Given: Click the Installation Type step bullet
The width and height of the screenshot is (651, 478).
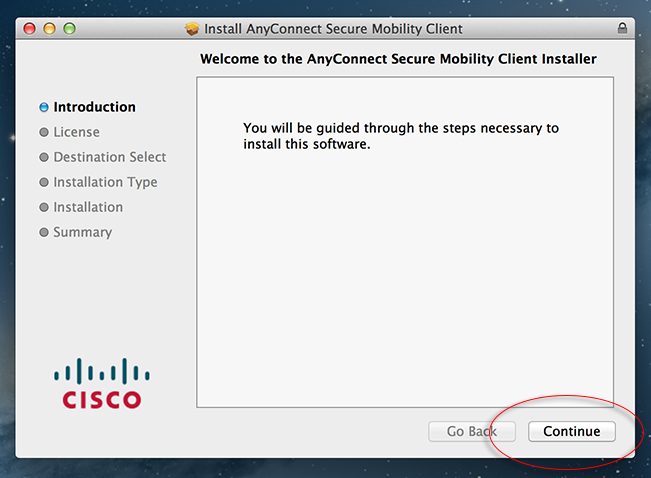Looking at the screenshot, I should 44,182.
